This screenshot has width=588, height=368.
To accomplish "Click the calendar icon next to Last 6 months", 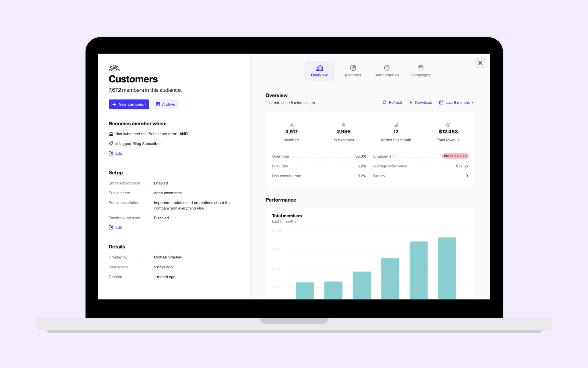I will click(x=441, y=102).
